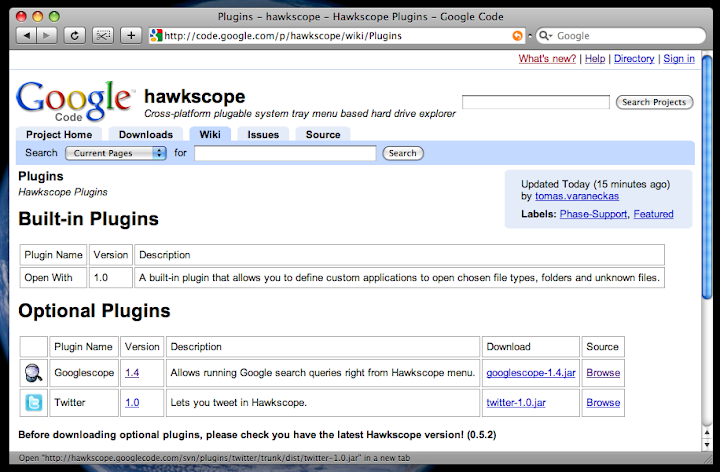Click the 'Open With' plugin name cell
This screenshot has width=720, height=472.
pyautogui.click(x=53, y=278)
